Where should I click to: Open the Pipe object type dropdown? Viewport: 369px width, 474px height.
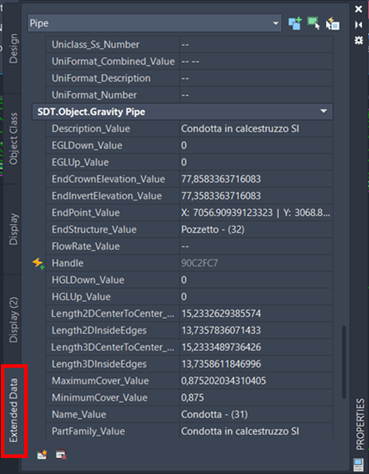pos(155,23)
